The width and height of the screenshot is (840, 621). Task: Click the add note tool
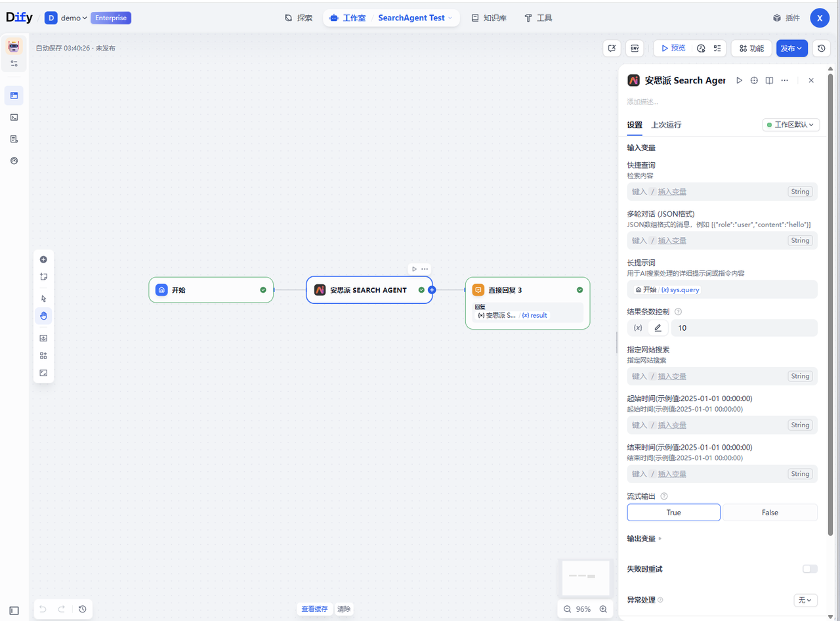click(43, 277)
